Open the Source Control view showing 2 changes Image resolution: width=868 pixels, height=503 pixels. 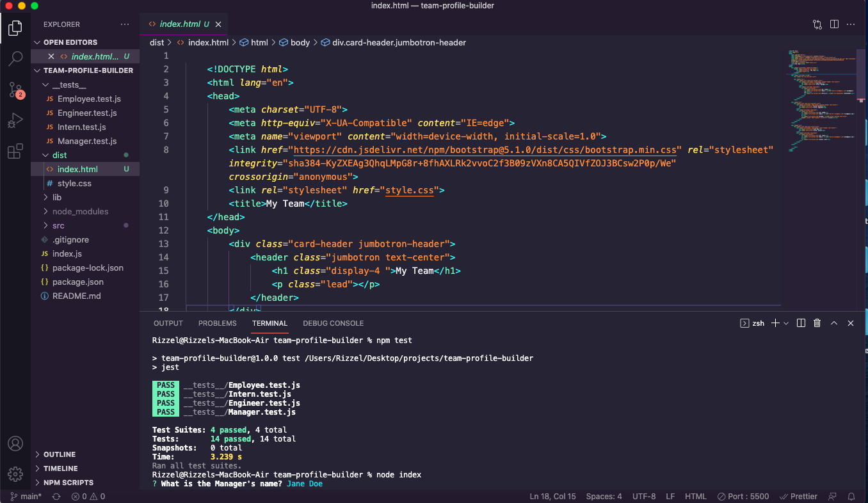(x=15, y=90)
